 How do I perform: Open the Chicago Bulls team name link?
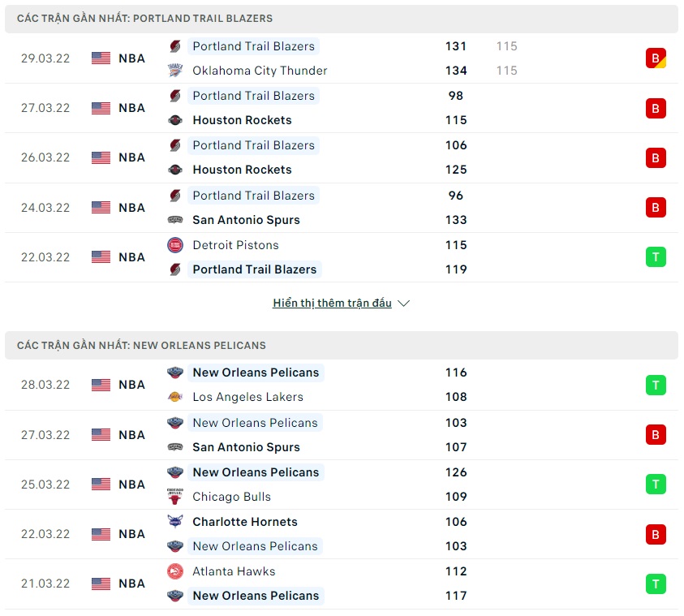(x=231, y=497)
